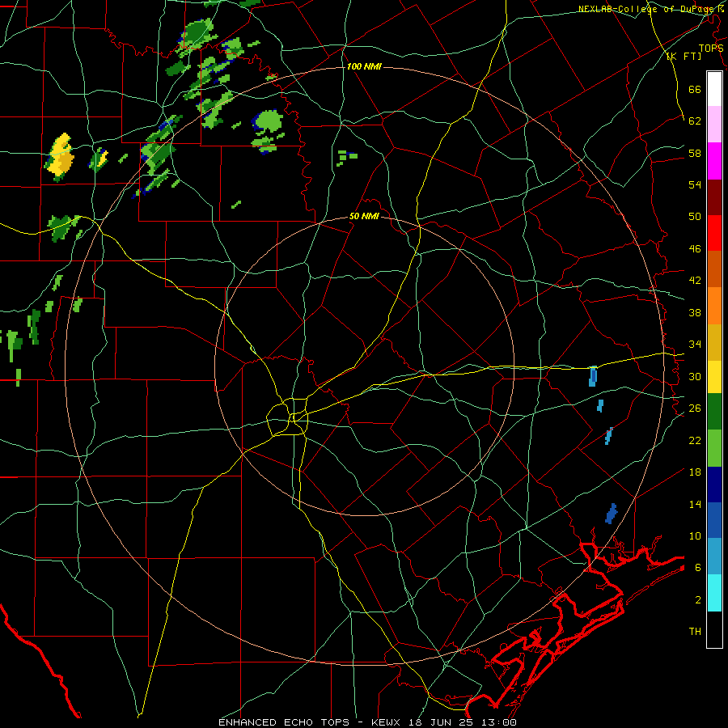Pick the orange legend swatch near 38

[714, 306]
